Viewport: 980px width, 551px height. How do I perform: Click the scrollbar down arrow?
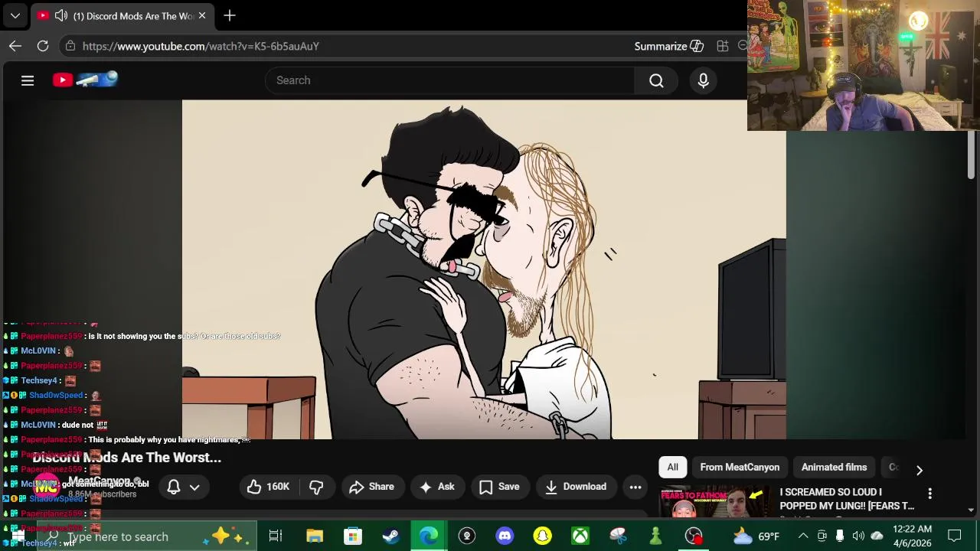pyautogui.click(x=971, y=510)
